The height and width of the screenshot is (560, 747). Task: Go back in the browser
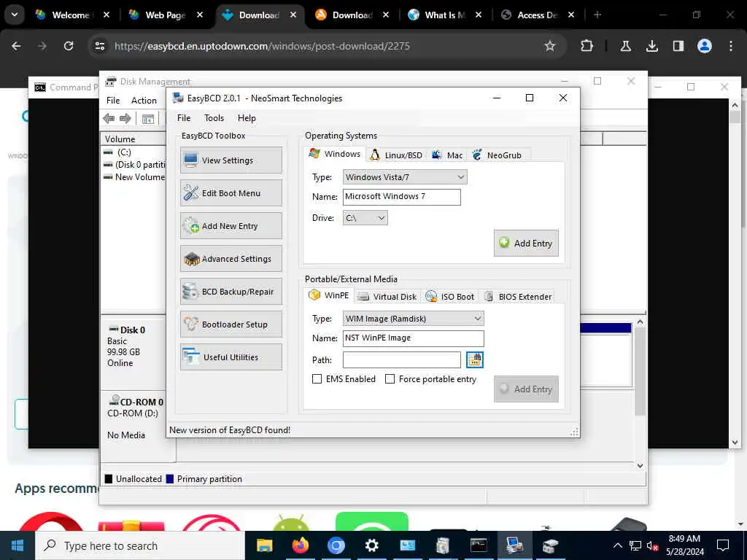16,46
